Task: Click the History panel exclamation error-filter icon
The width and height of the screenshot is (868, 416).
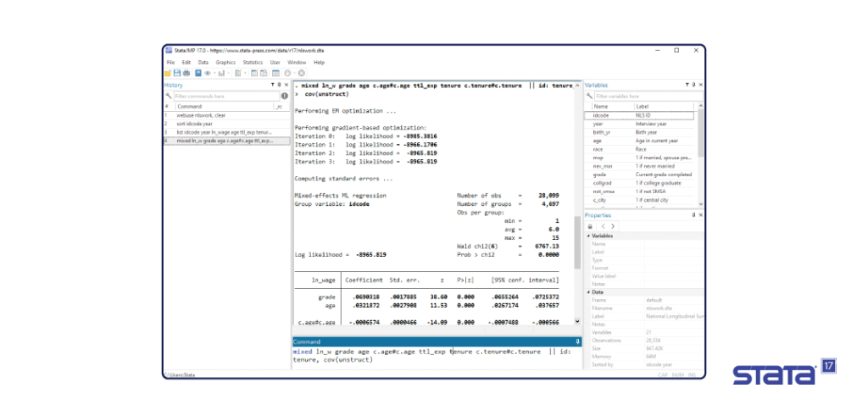Action: (285, 96)
